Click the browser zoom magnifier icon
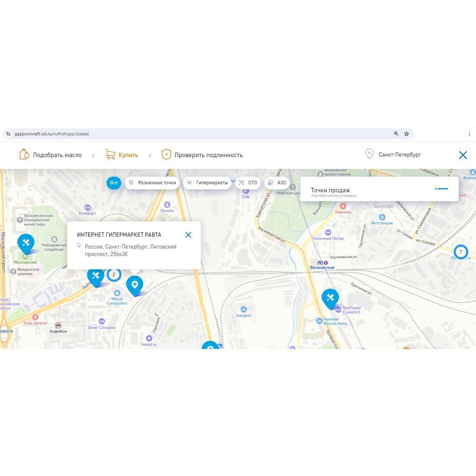 pos(396,134)
